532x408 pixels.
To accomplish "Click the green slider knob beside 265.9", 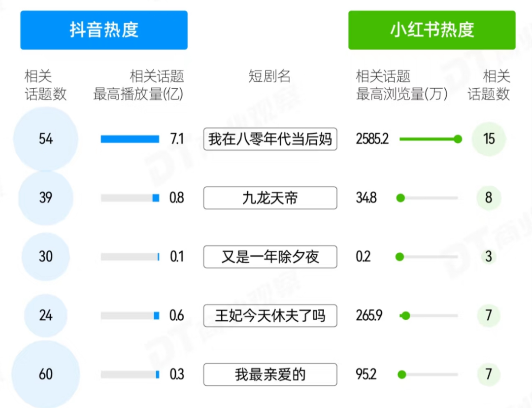I will pos(405,315).
